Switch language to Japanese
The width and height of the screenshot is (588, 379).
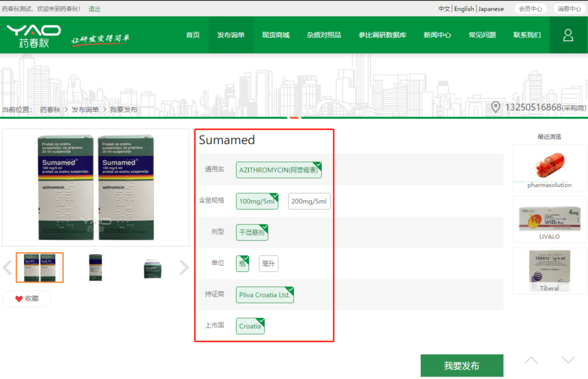(491, 9)
